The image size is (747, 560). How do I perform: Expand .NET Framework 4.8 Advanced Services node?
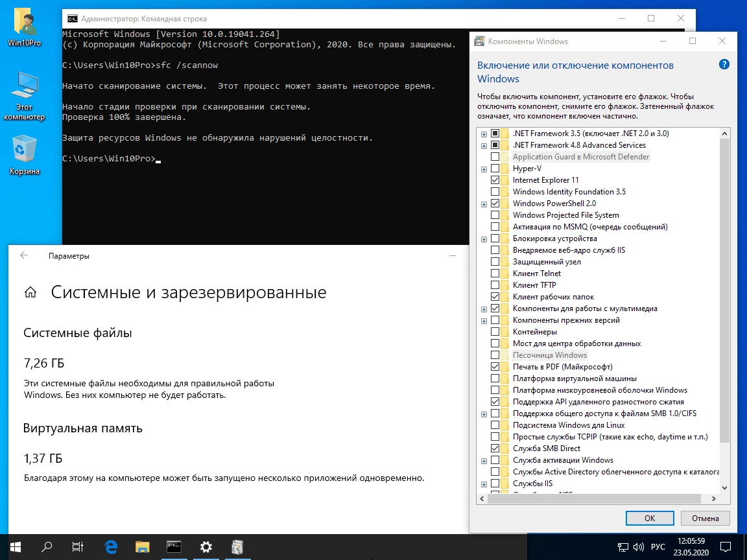click(484, 146)
